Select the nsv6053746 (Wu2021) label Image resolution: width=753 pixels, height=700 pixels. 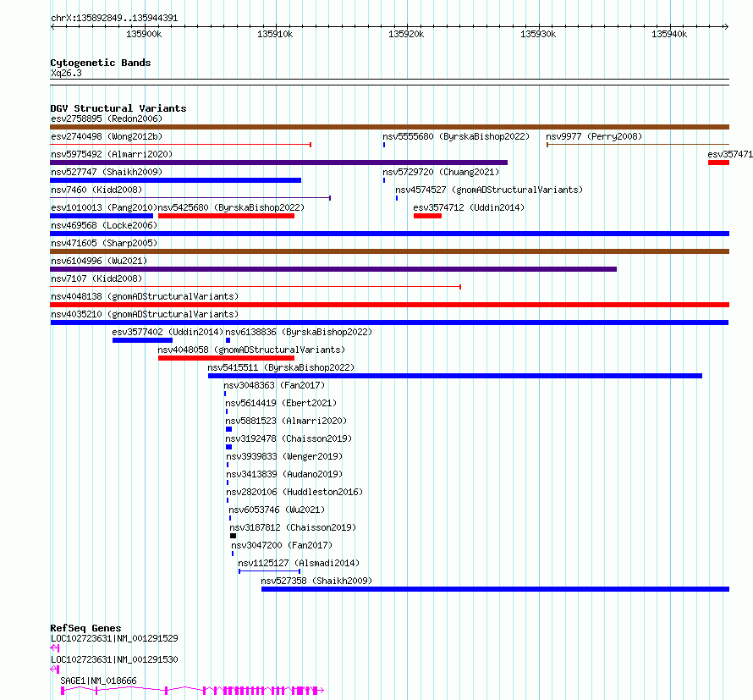coord(277,510)
